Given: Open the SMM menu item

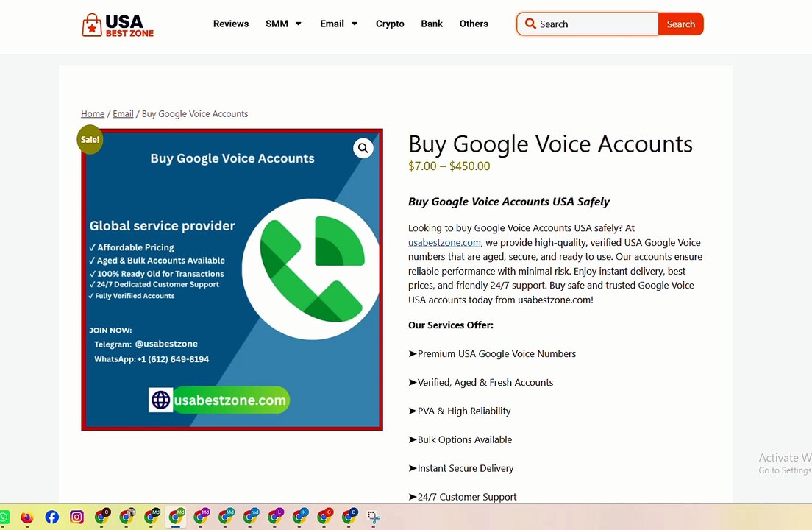Looking at the screenshot, I should (277, 24).
